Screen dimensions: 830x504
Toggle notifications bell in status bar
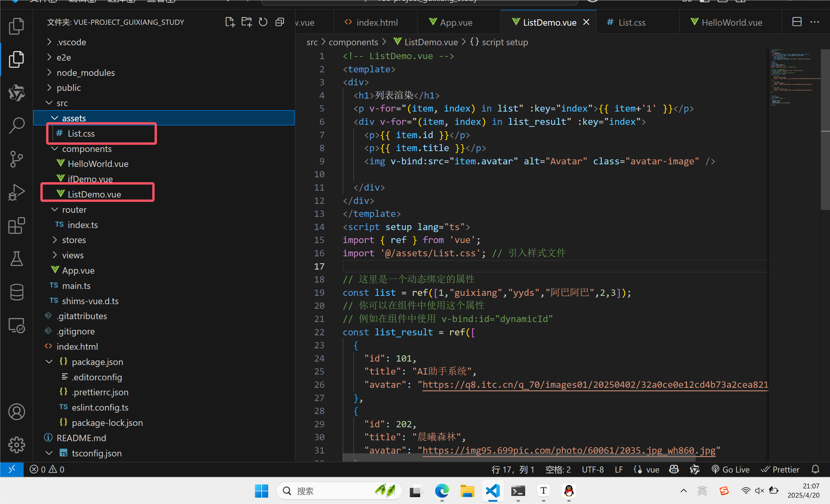click(815, 469)
